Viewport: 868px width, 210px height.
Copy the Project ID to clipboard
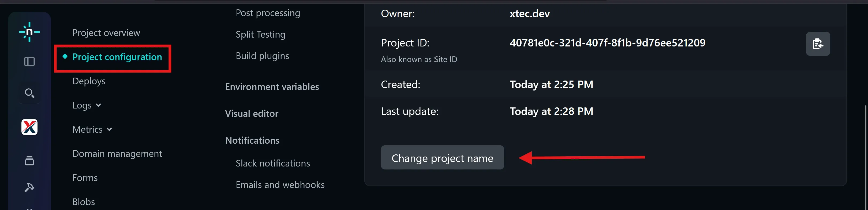(x=817, y=44)
